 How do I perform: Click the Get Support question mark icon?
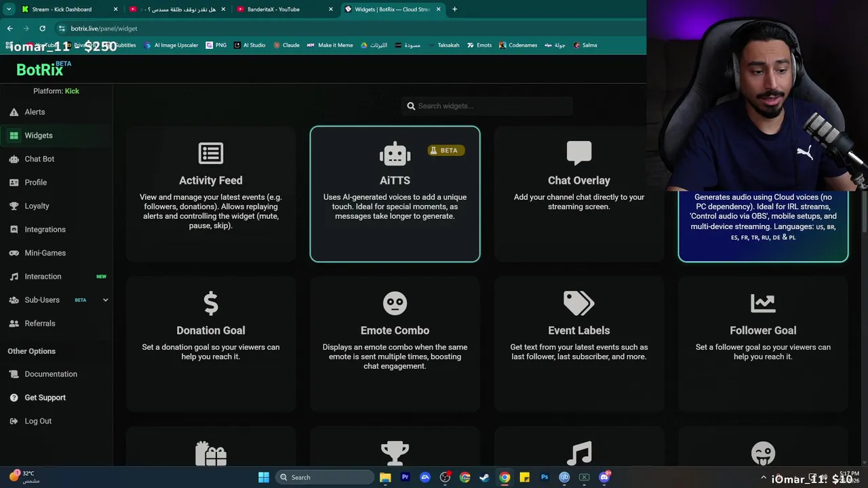pyautogui.click(x=14, y=398)
